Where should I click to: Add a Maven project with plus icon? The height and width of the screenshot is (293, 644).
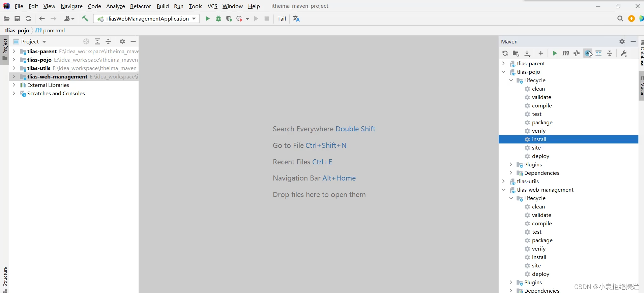(x=541, y=53)
